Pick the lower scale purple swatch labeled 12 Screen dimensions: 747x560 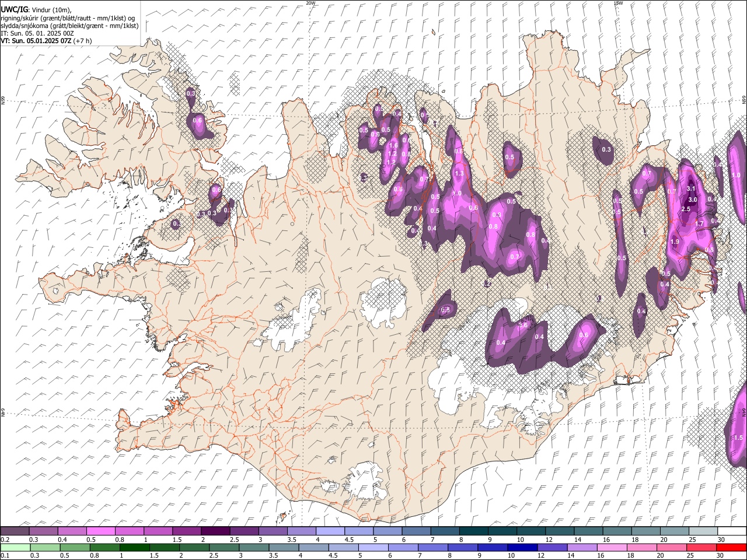[553, 547]
